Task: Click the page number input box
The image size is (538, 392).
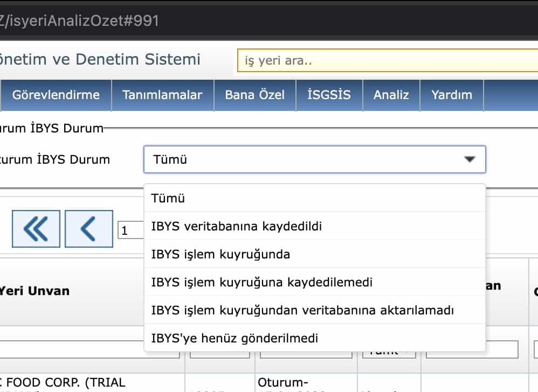Action: (130, 231)
